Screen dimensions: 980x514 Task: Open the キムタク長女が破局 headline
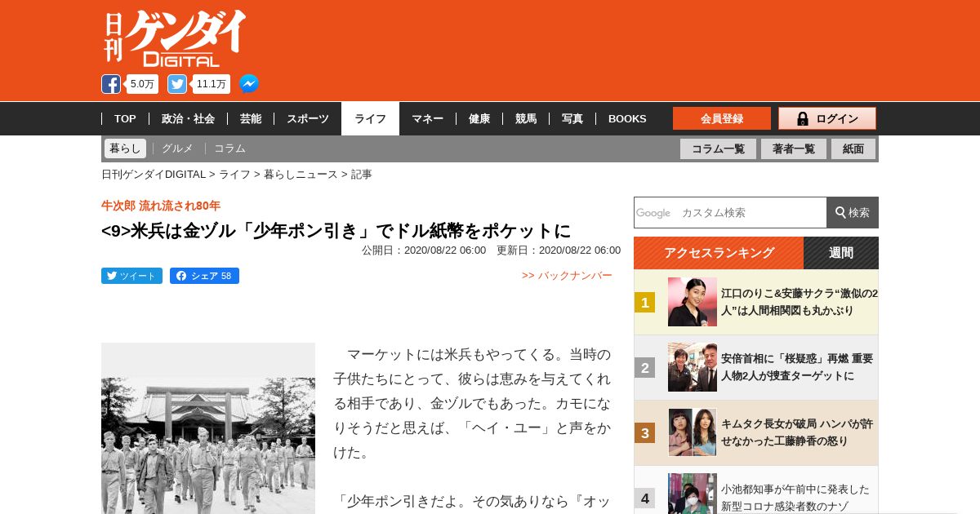click(x=797, y=432)
